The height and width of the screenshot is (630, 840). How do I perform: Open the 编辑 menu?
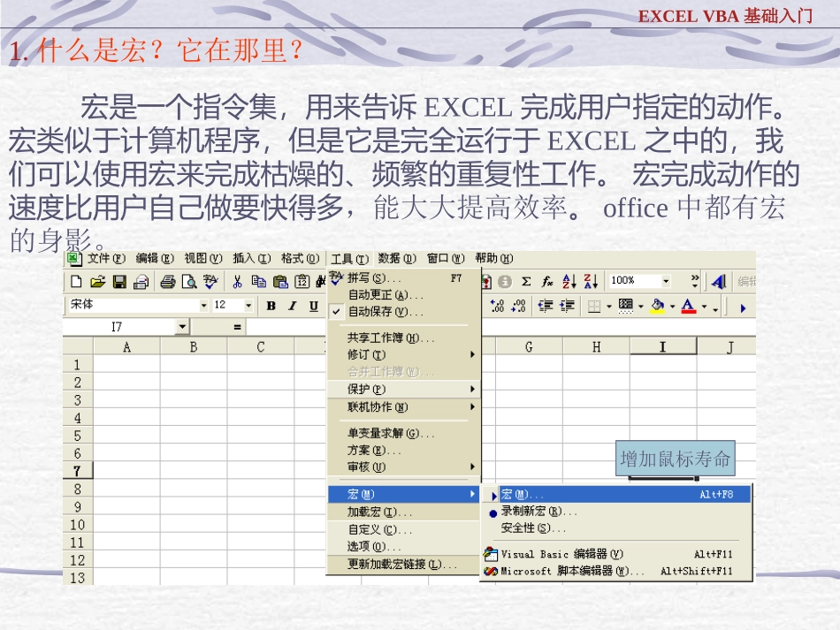pos(155,259)
